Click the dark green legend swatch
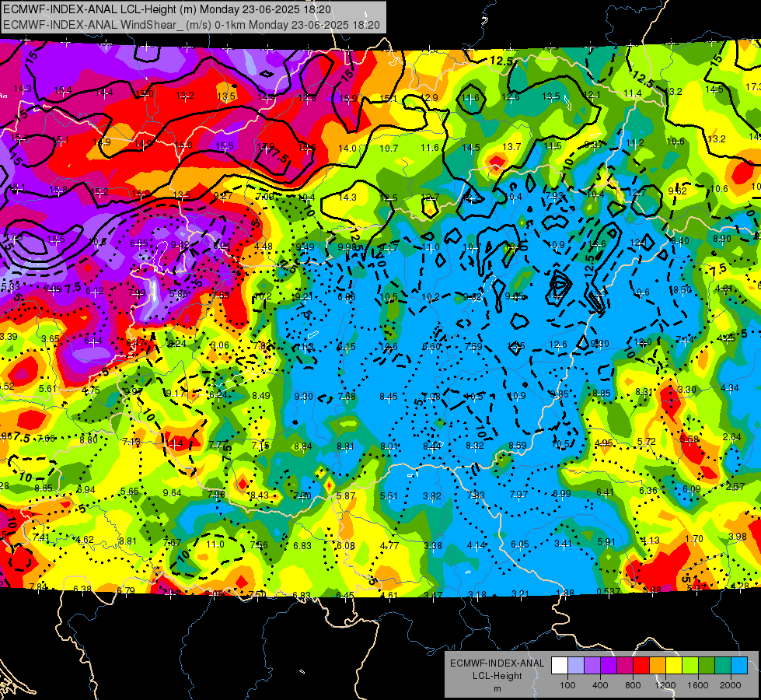761x700 pixels. coord(707,666)
